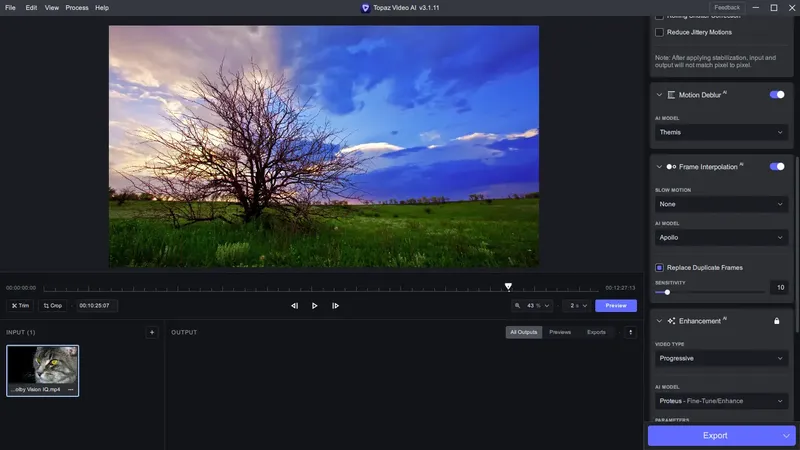Enable Reduce Jittery Motions checkbox
This screenshot has height=450, width=800.
(x=659, y=32)
